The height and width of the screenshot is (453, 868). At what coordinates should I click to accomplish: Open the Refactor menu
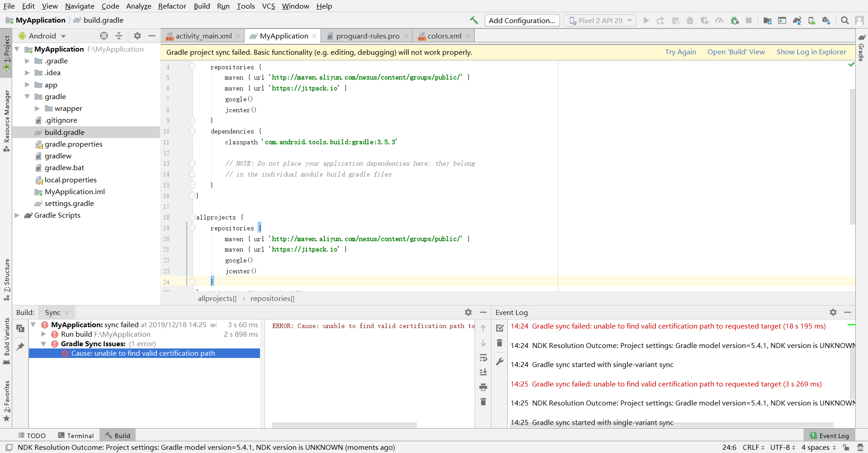(172, 6)
